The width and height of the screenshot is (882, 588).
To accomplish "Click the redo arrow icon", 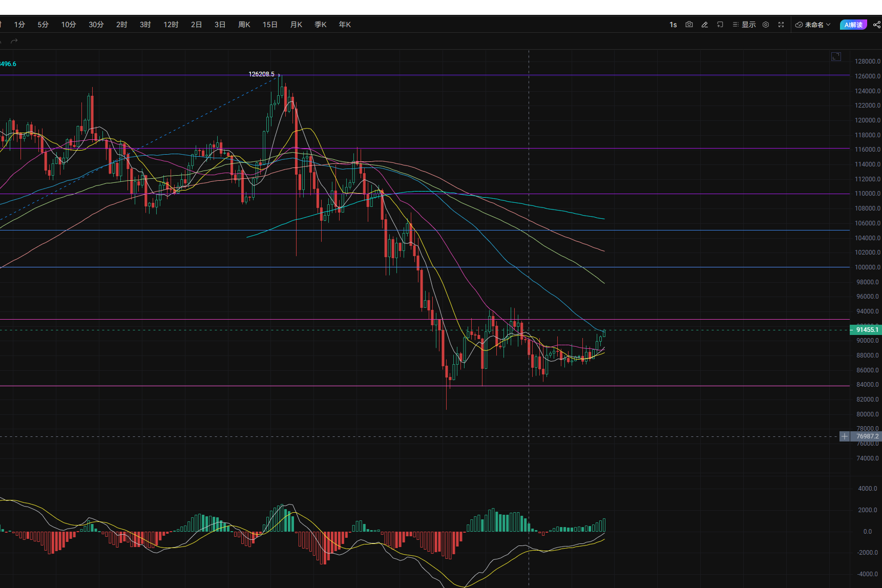I will click(x=14, y=41).
